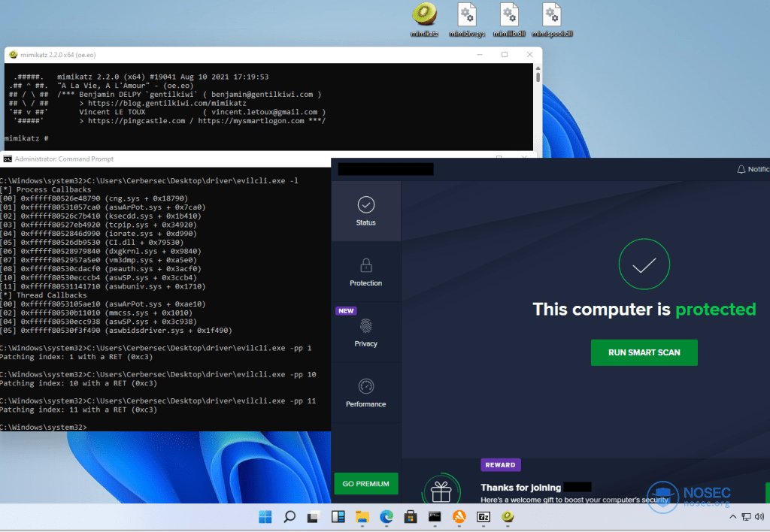Expand the system tray hidden icons chevron
Viewport: 770px width, 532px height.
732,517
